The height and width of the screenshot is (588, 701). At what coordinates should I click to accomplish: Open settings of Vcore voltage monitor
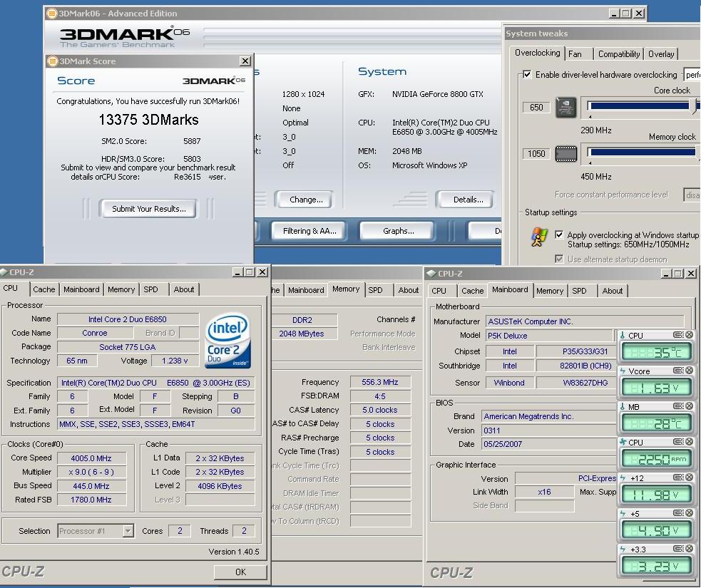678,371
